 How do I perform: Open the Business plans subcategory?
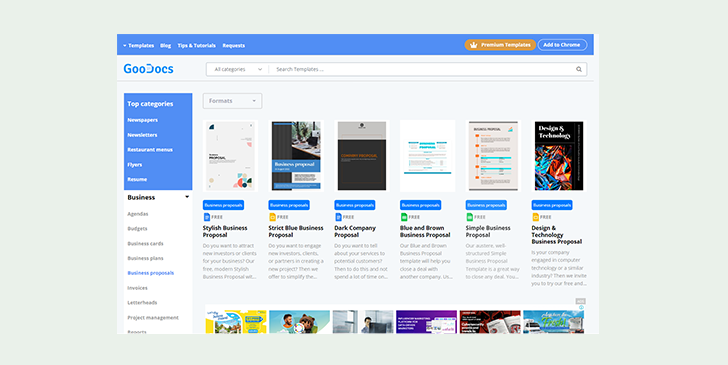point(145,258)
